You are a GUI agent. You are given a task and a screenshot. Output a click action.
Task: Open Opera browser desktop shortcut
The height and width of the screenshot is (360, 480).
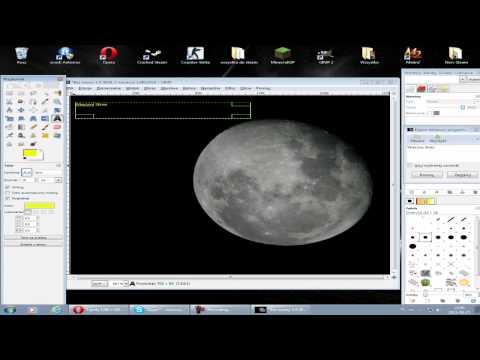108,55
